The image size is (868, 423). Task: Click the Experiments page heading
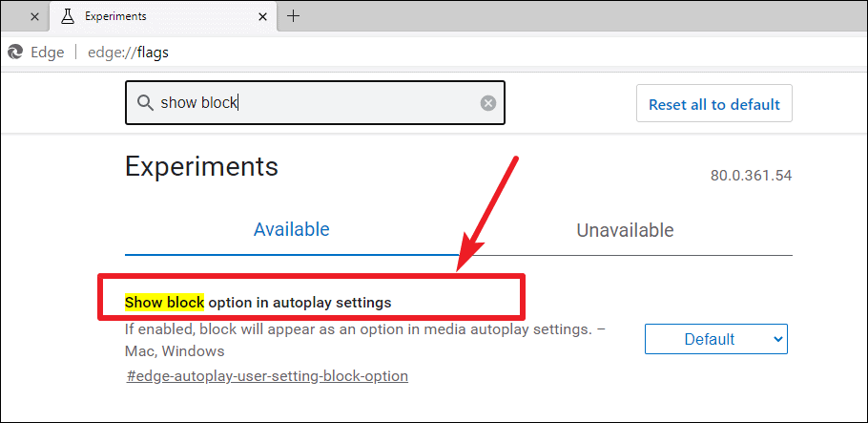pyautogui.click(x=201, y=166)
